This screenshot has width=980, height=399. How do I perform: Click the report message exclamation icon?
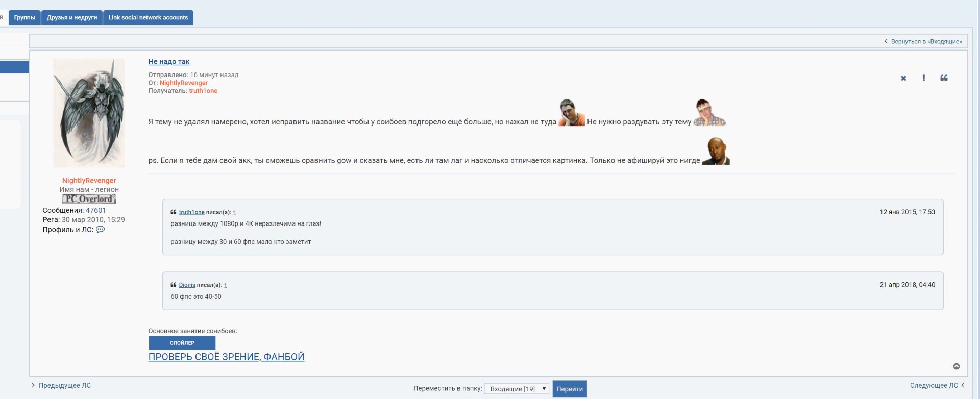click(923, 78)
